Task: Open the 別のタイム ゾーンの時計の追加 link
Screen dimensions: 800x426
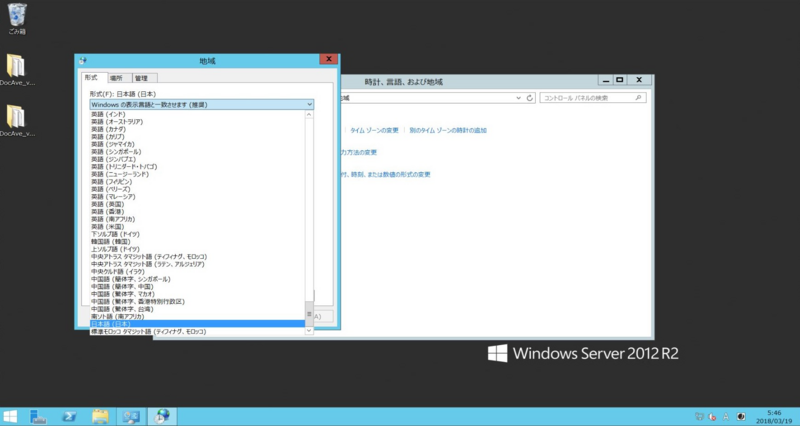Action: click(x=448, y=131)
